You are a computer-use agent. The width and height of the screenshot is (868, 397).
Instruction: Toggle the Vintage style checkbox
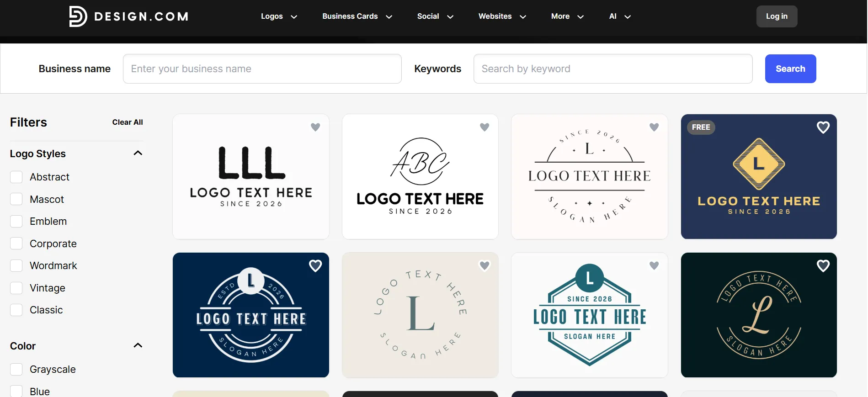click(16, 288)
